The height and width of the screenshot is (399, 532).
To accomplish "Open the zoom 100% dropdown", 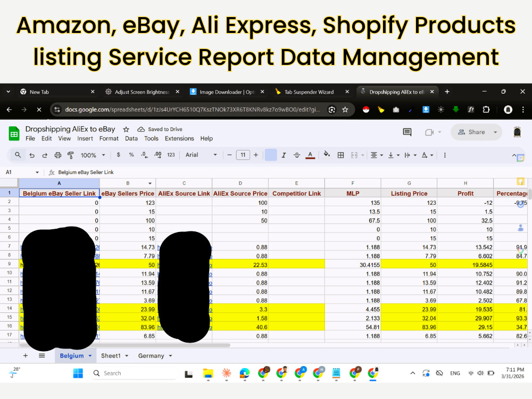I will (x=93, y=155).
